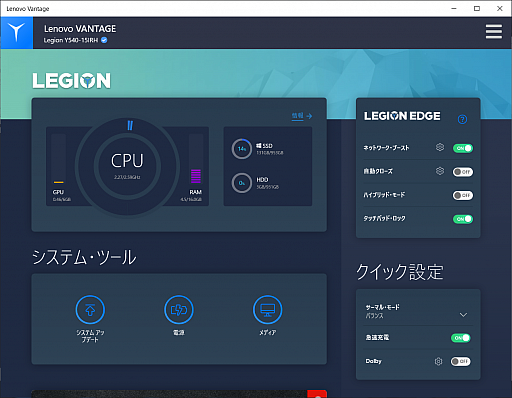Image resolution: width=512 pixels, height=398 pixels.
Task: Click the SSD usage circular gauge
Action: pos(242,149)
